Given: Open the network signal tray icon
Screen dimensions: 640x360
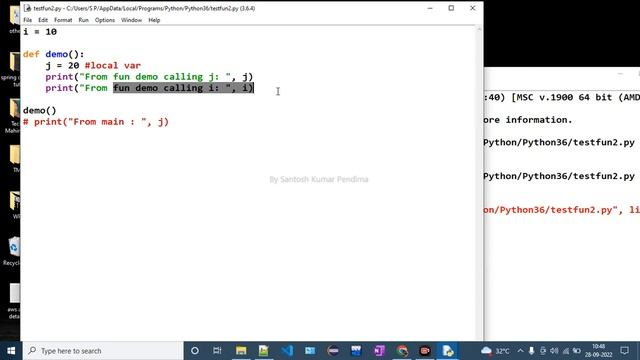Looking at the screenshot, I should click(x=566, y=351).
